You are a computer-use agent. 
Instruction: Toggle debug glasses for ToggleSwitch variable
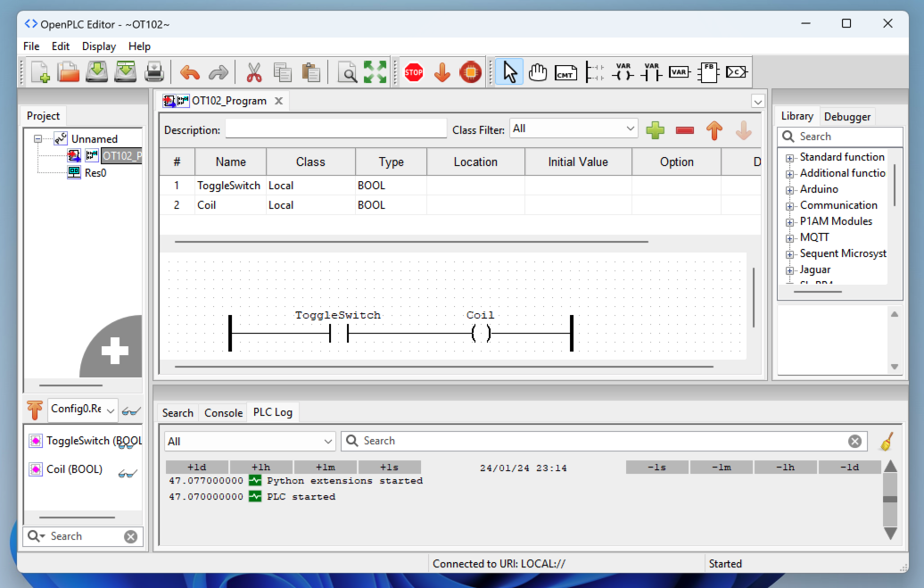point(127,444)
